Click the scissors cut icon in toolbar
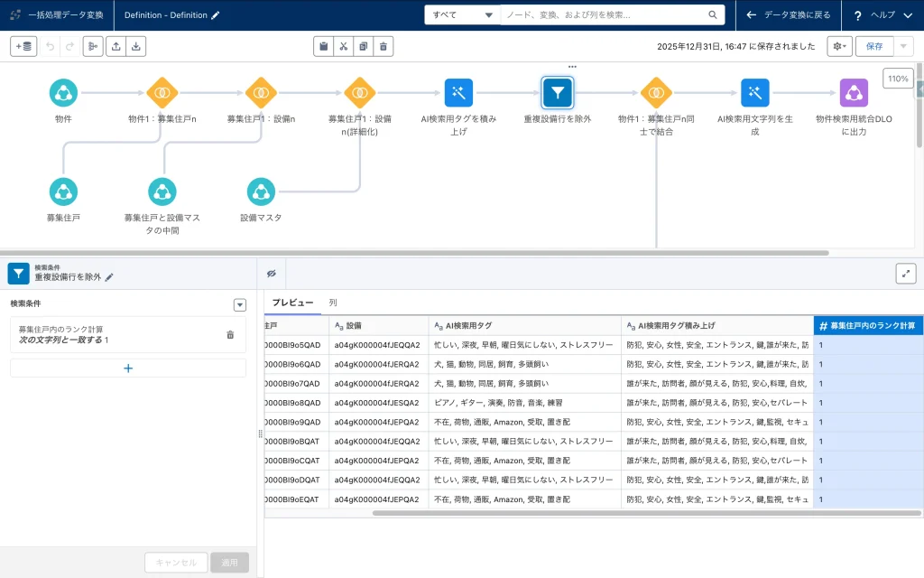924x578 pixels. pyautogui.click(x=344, y=46)
